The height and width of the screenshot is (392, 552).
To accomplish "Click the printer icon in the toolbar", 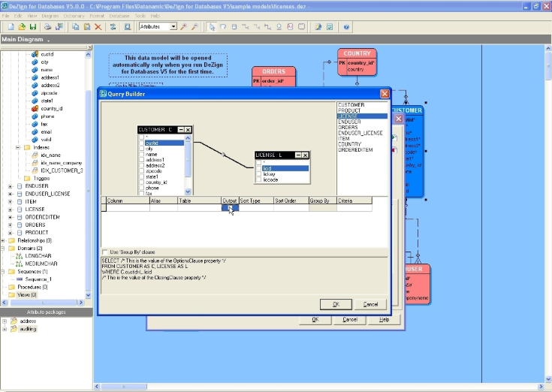I will coord(48,26).
